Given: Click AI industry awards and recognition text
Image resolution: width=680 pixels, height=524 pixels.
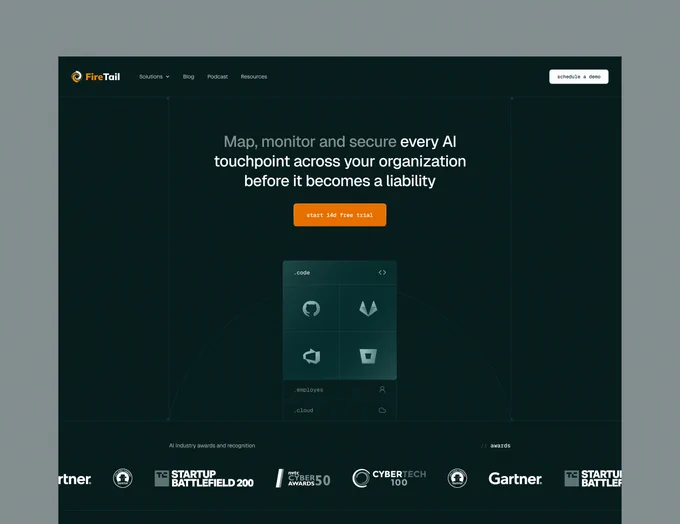Looking at the screenshot, I should pyautogui.click(x=212, y=445).
